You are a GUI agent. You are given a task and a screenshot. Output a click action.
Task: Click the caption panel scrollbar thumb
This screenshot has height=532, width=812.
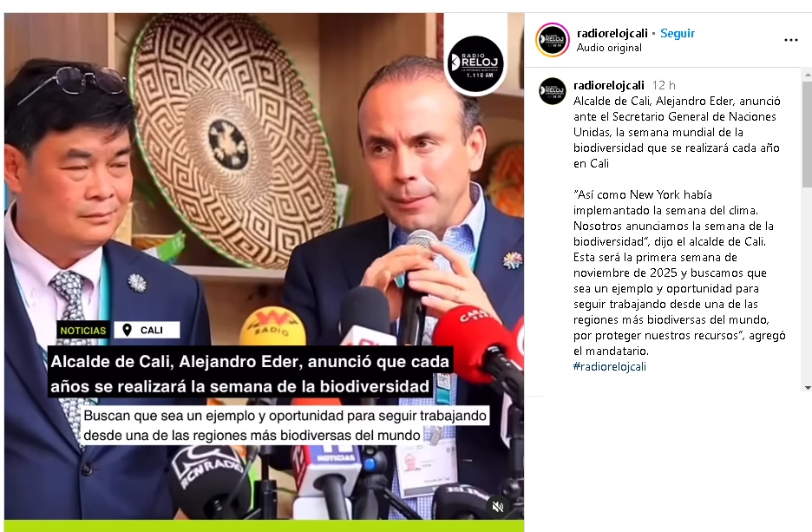[808, 134]
